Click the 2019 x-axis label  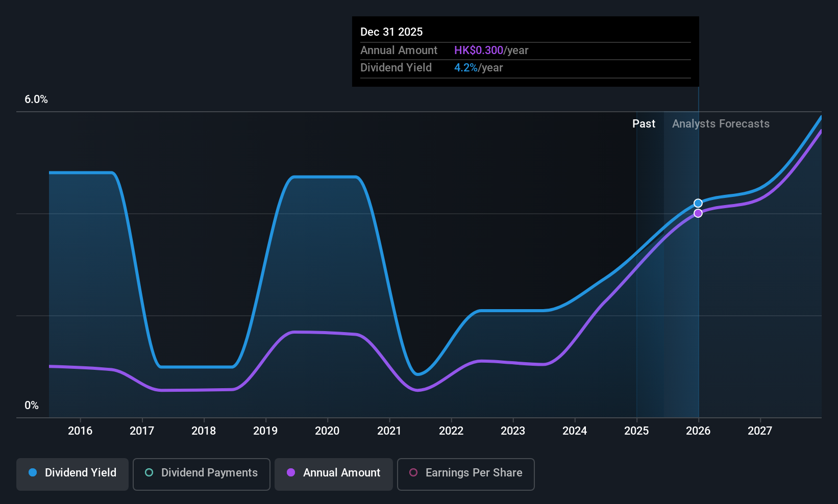pos(265,431)
